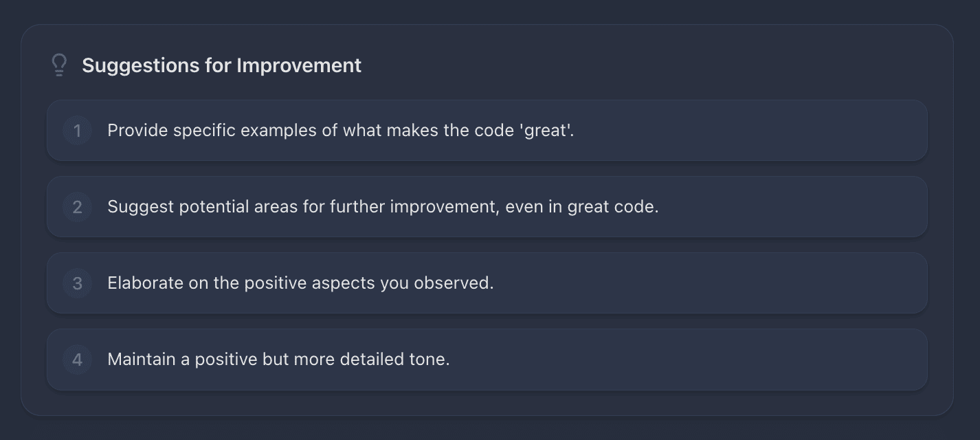980x440 pixels.
Task: Click the number 3 badge
Action: [x=77, y=283]
